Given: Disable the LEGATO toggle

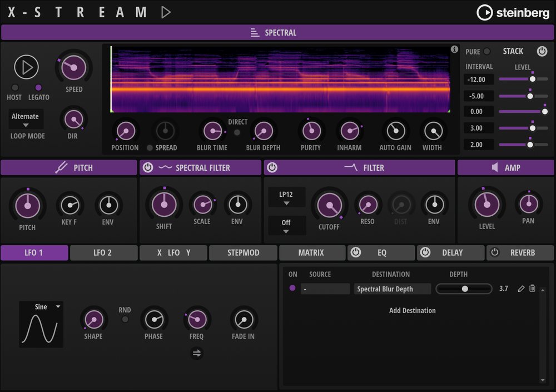Looking at the screenshot, I should (38, 87).
